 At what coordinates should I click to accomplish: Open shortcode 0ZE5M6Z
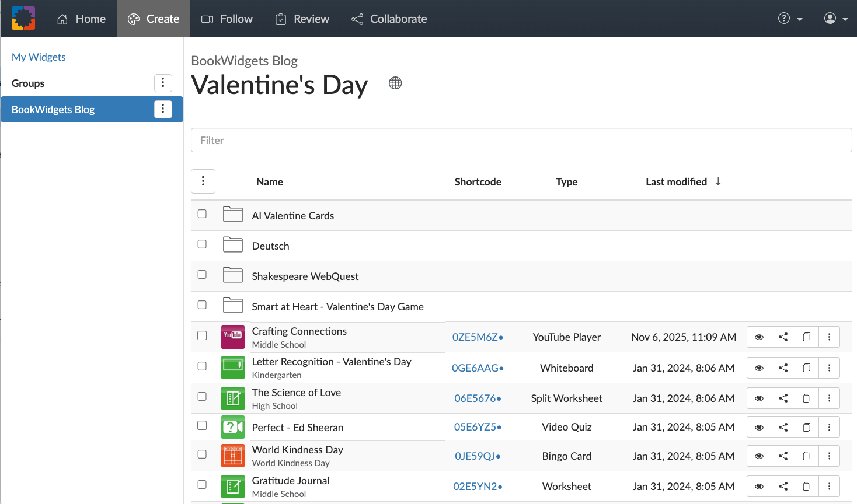pyautogui.click(x=476, y=337)
